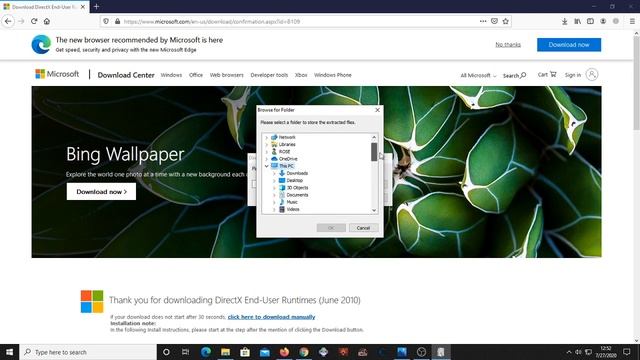Click the Firefox back arrow button
Image resolution: width=640 pixels, height=360 pixels.
(8, 21)
